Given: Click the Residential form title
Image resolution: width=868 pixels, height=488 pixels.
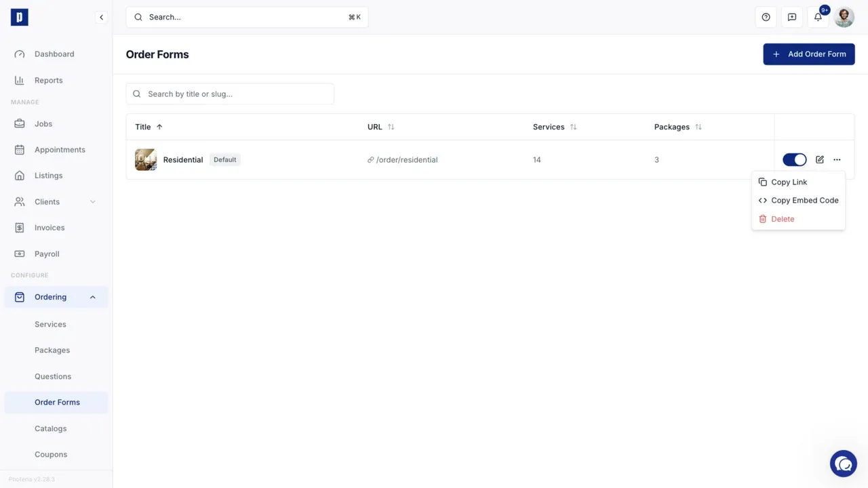Looking at the screenshot, I should (x=183, y=160).
